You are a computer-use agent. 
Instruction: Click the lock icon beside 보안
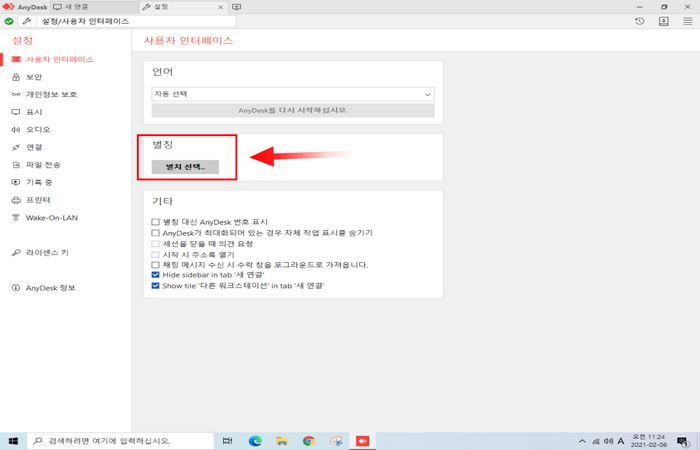coord(16,77)
